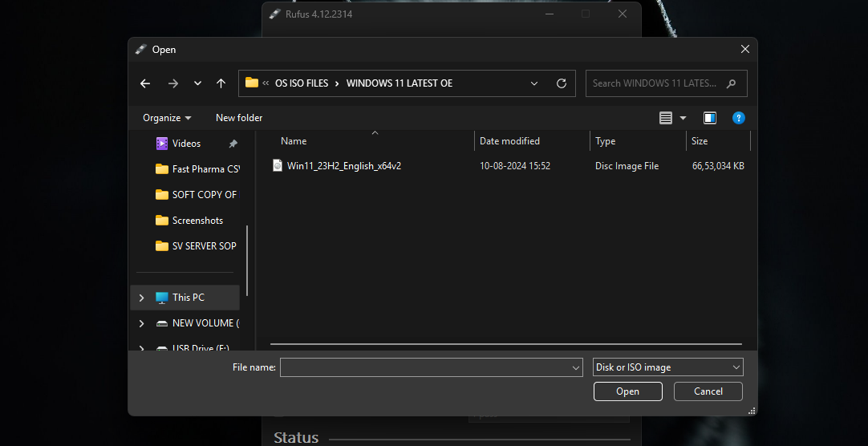Screen dimensions: 868x446
Task: Click the search WINDOWS 11 field
Action: (667, 83)
